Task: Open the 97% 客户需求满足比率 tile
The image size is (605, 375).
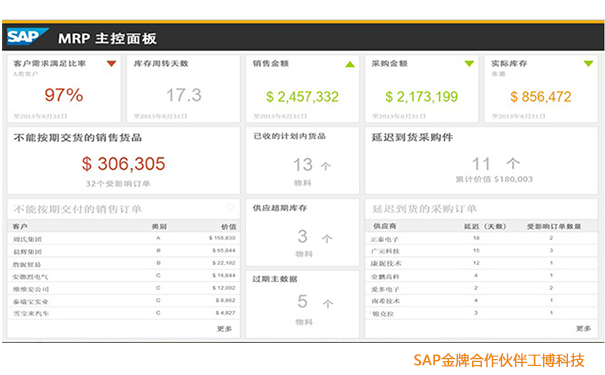Action: (64, 89)
